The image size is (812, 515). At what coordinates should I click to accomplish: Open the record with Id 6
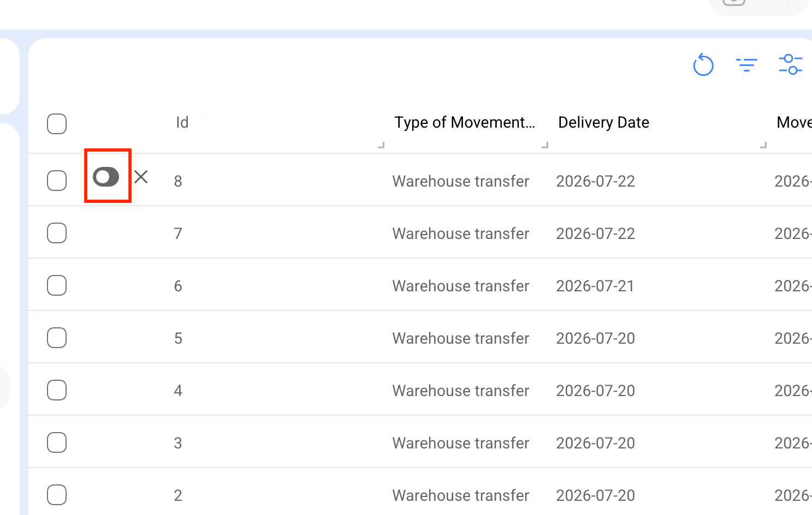[178, 286]
